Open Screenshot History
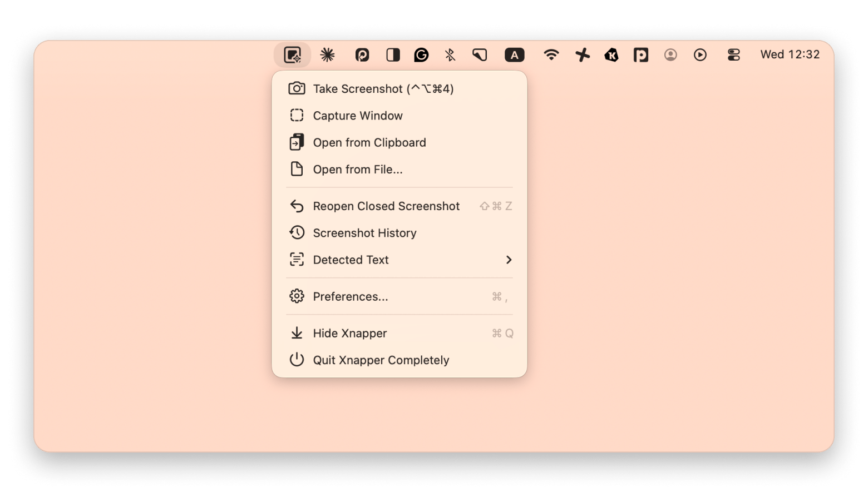This screenshot has width=868, height=497. tap(400, 232)
